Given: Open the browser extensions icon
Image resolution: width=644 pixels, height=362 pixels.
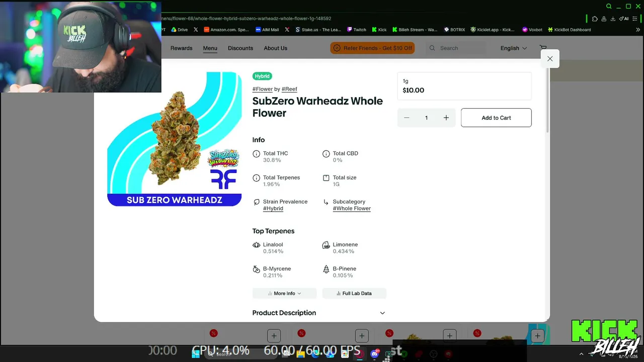Looking at the screenshot, I should [x=595, y=19].
